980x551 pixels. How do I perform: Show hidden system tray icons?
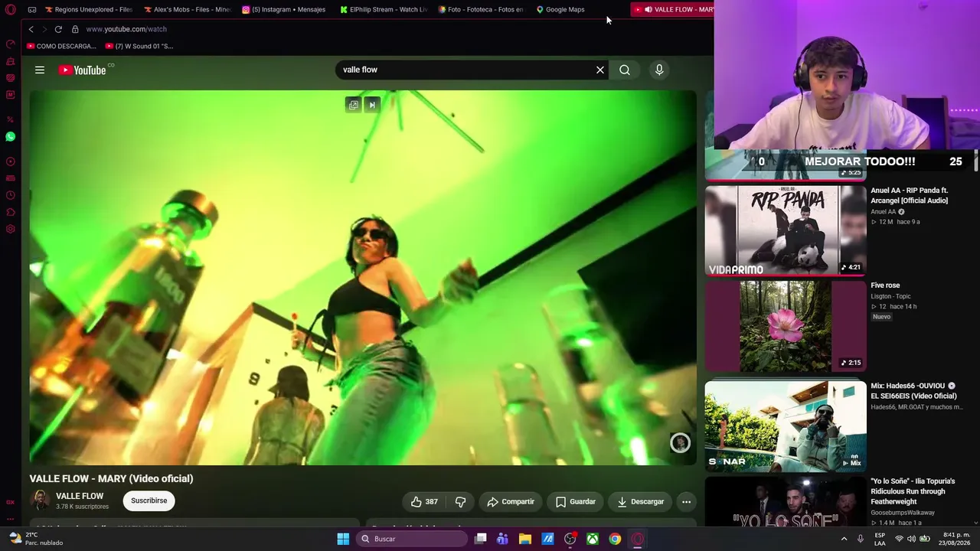pyautogui.click(x=844, y=539)
